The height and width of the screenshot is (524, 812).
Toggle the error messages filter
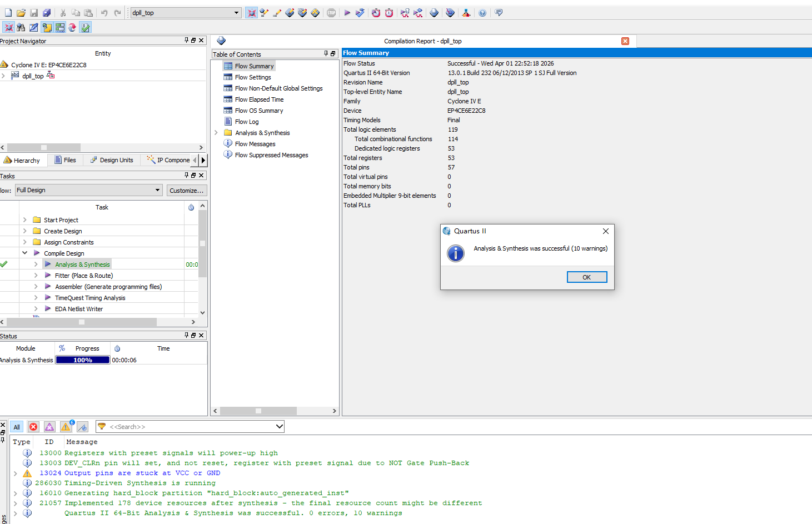click(33, 427)
